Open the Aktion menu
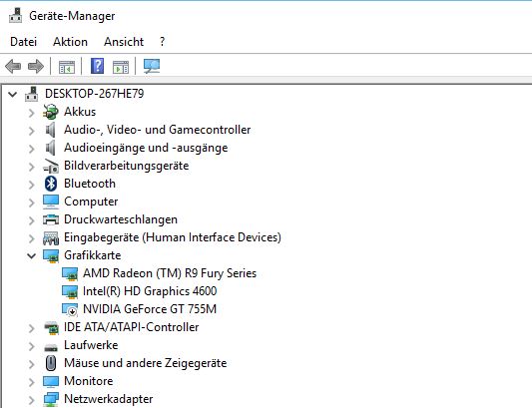 coord(70,42)
